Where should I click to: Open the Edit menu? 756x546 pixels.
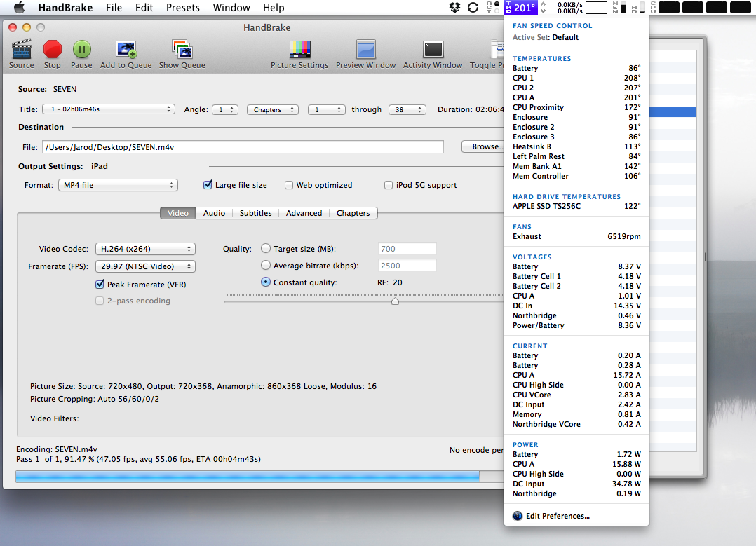click(144, 7)
